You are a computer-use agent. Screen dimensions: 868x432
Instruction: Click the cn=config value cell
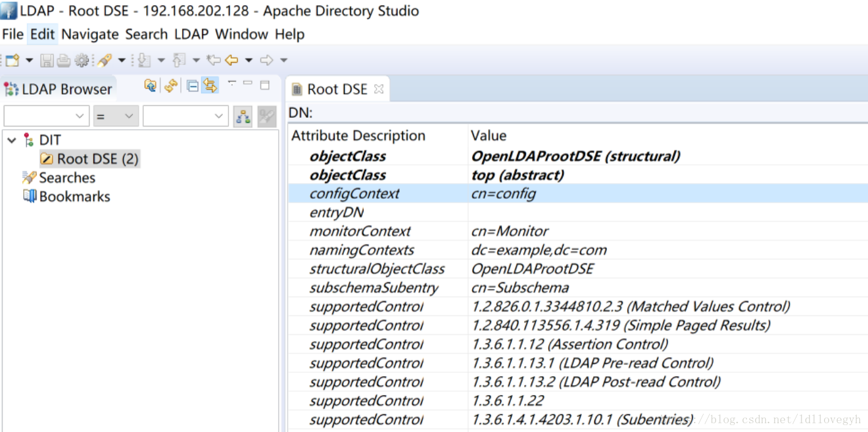coord(503,194)
